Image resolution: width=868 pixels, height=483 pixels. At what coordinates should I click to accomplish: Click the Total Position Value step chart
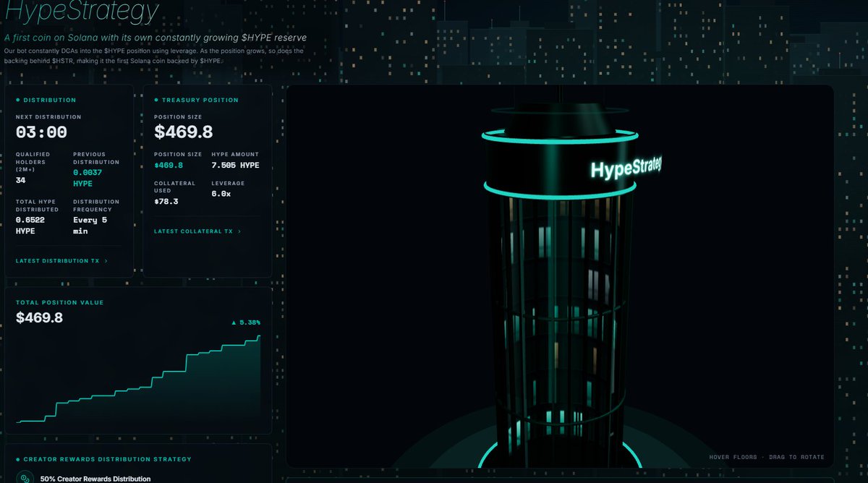coord(139,378)
